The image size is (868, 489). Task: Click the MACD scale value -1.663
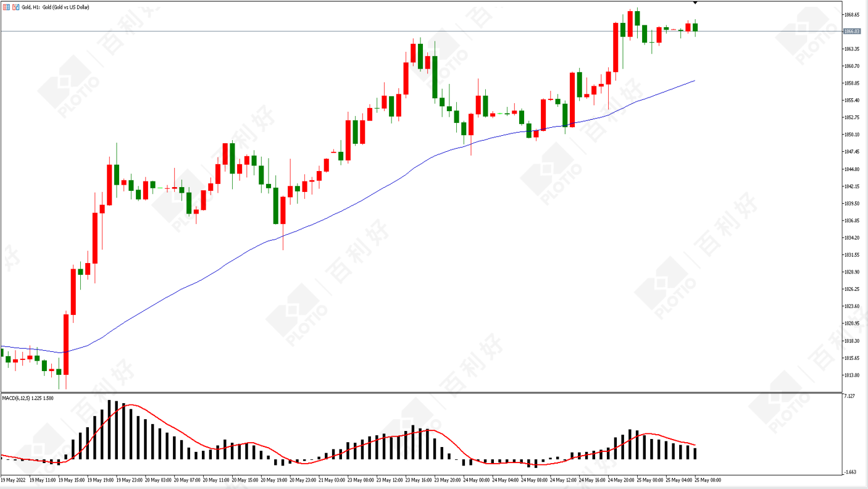849,472
